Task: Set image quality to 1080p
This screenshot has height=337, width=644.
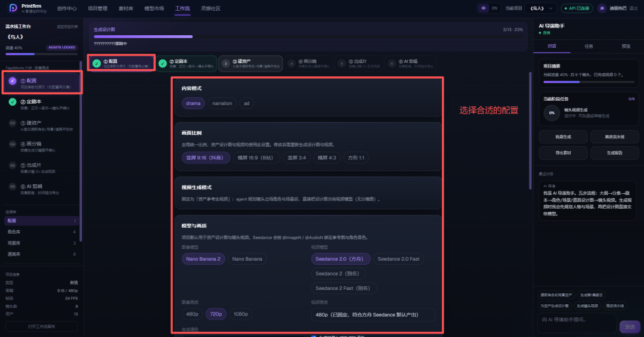Action: coord(241,314)
